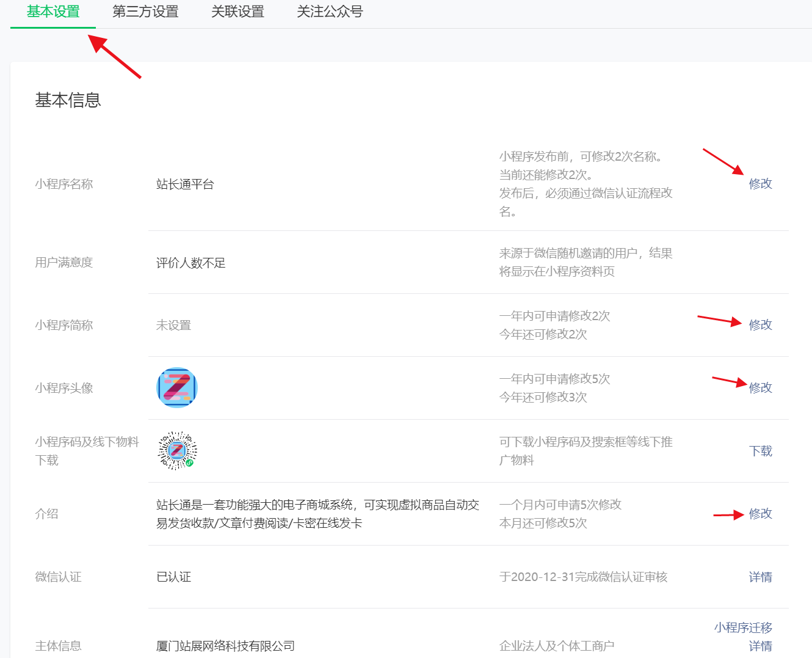Click 下载 for the mini program code materials
Viewport: 812px width, 658px height.
point(760,451)
